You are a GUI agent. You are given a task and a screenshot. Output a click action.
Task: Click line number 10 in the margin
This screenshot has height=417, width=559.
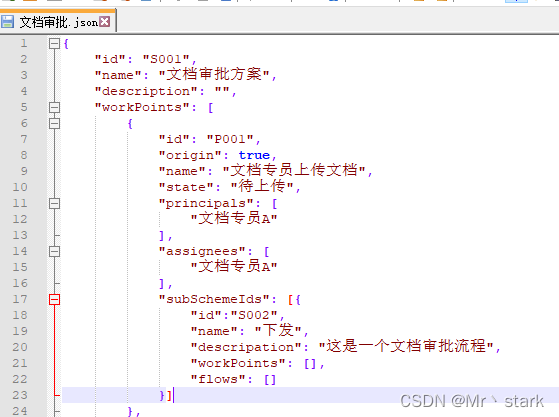20,187
